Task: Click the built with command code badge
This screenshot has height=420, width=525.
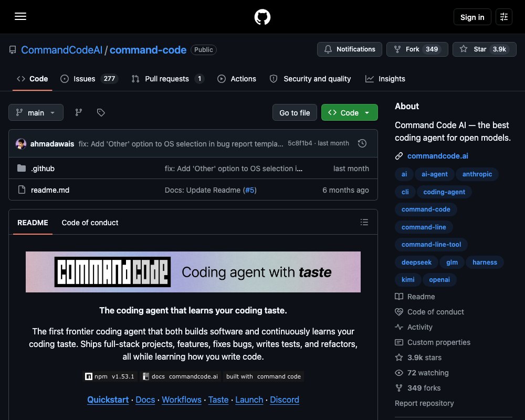Action: pyautogui.click(x=264, y=376)
